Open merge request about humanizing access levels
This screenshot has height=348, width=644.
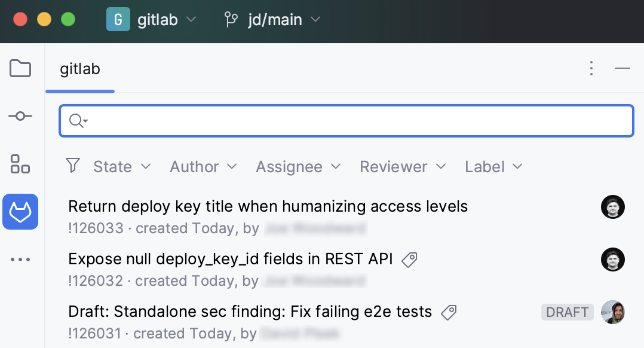coord(268,206)
